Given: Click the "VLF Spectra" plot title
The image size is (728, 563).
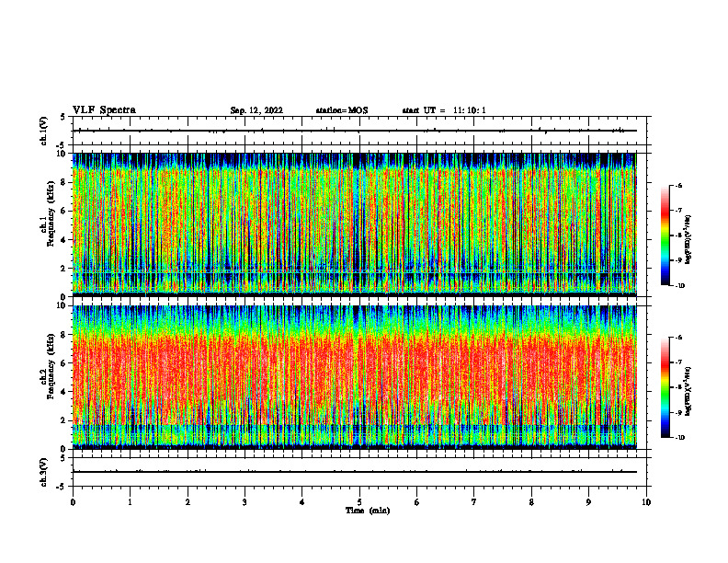Looking at the screenshot, I should (104, 110).
